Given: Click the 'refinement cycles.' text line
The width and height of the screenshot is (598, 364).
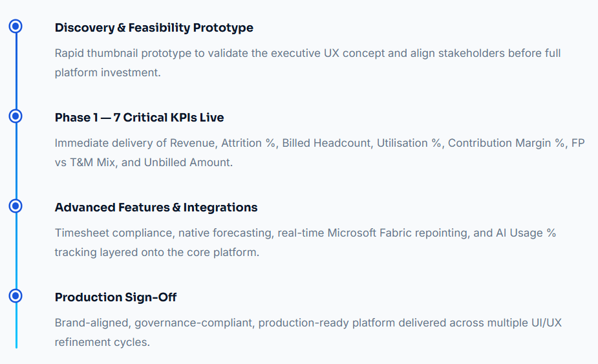Looking at the screenshot, I should click(x=102, y=342).
